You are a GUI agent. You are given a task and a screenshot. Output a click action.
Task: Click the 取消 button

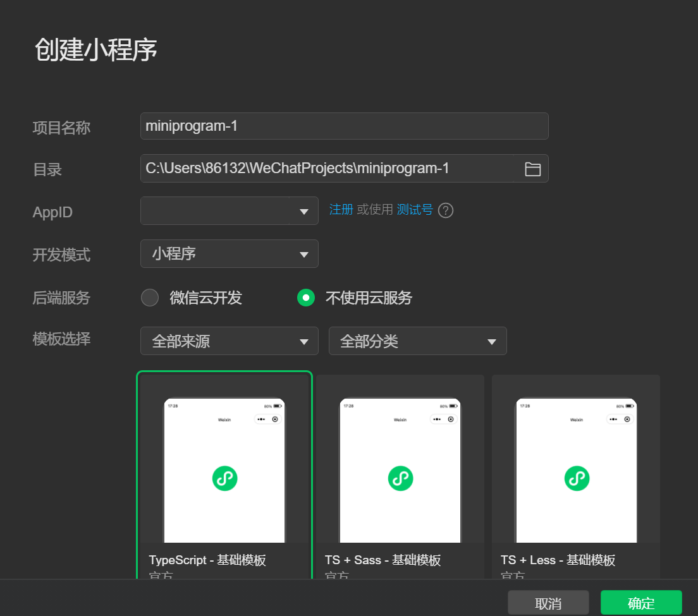[548, 603]
